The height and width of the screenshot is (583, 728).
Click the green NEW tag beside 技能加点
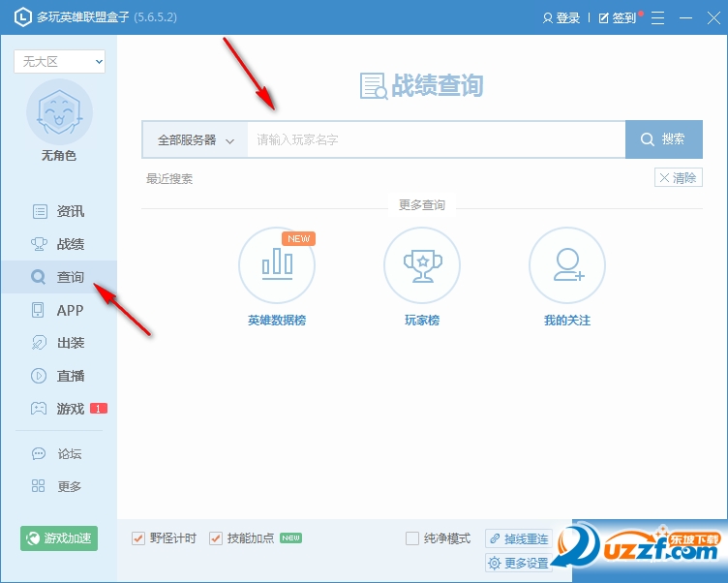click(x=291, y=537)
